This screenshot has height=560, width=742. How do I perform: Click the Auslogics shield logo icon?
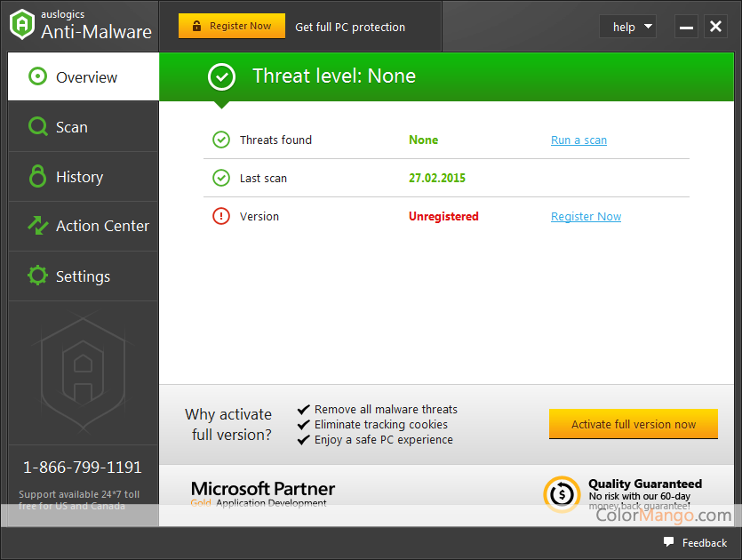click(x=22, y=24)
